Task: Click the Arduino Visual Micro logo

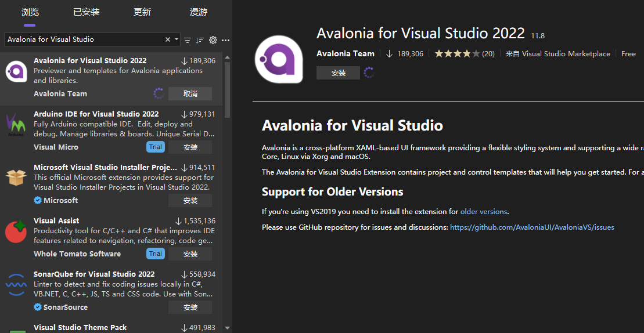Action: tap(16, 125)
